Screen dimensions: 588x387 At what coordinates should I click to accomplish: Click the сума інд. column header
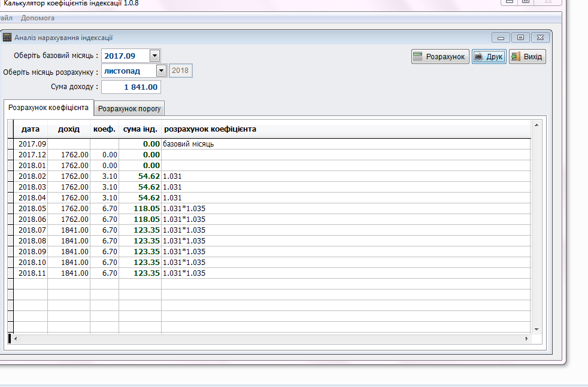(140, 129)
